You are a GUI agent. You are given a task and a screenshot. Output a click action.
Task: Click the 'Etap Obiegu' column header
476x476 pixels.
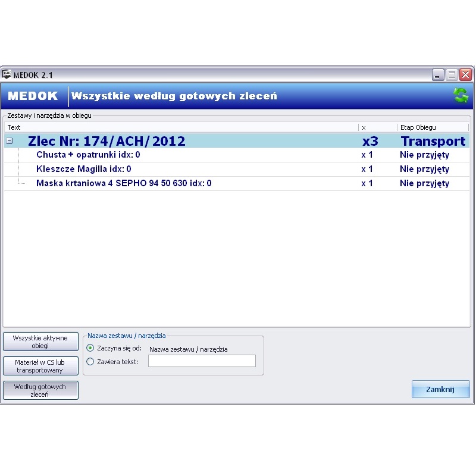(431, 127)
